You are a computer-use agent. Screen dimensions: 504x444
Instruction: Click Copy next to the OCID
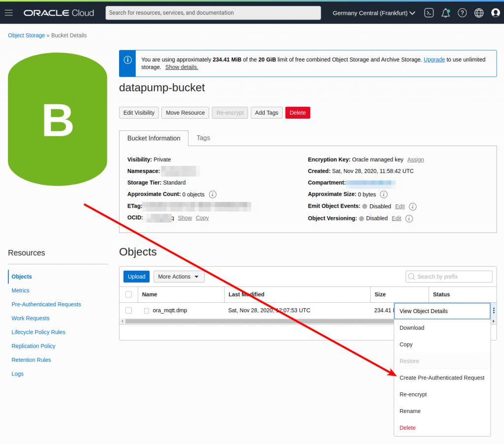[x=202, y=218]
